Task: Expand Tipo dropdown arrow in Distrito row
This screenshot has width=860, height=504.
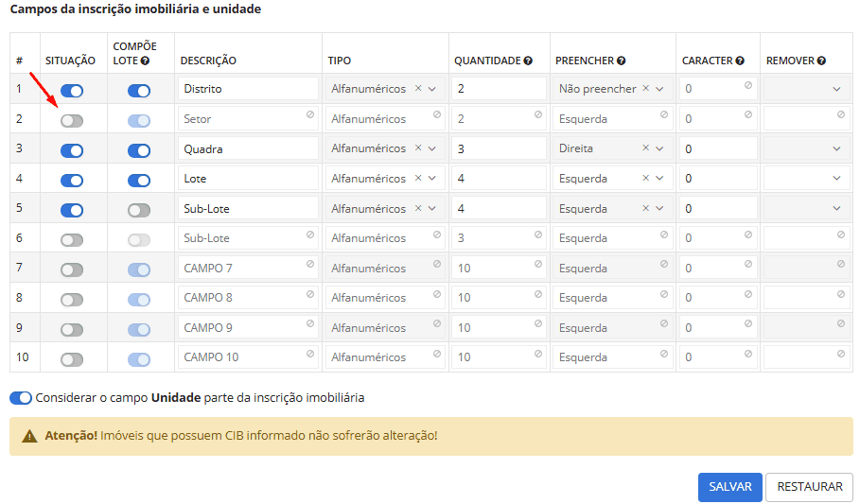Action: coord(432,89)
